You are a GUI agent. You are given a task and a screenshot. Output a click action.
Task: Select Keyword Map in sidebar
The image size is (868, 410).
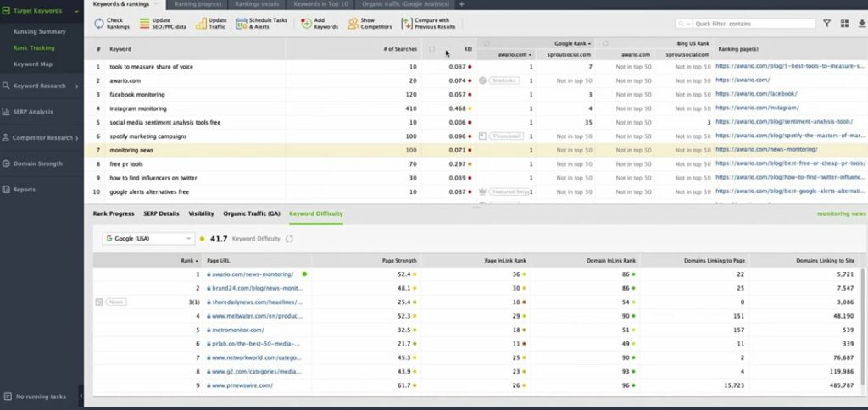(33, 64)
